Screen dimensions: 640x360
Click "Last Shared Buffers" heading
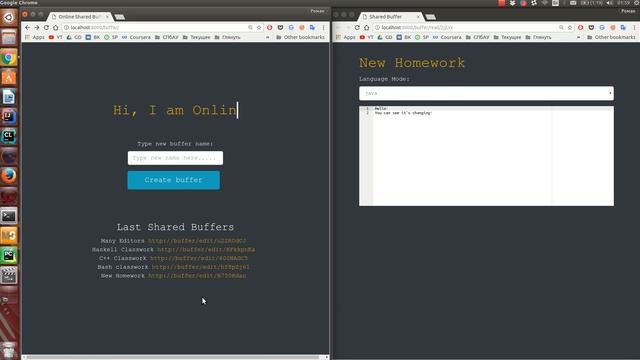tap(175, 227)
